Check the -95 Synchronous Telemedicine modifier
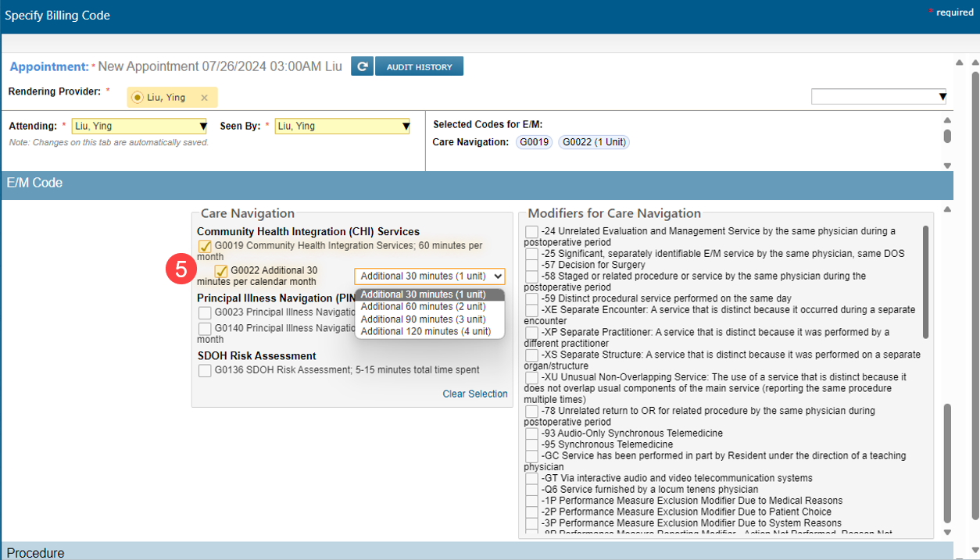Image resolution: width=980 pixels, height=560 pixels. tap(531, 444)
